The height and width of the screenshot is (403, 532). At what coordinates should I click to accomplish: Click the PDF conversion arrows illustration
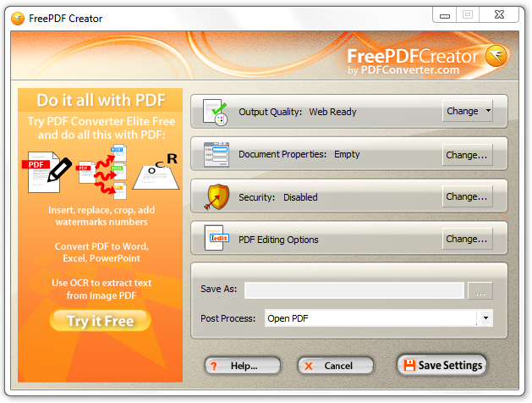(103, 172)
